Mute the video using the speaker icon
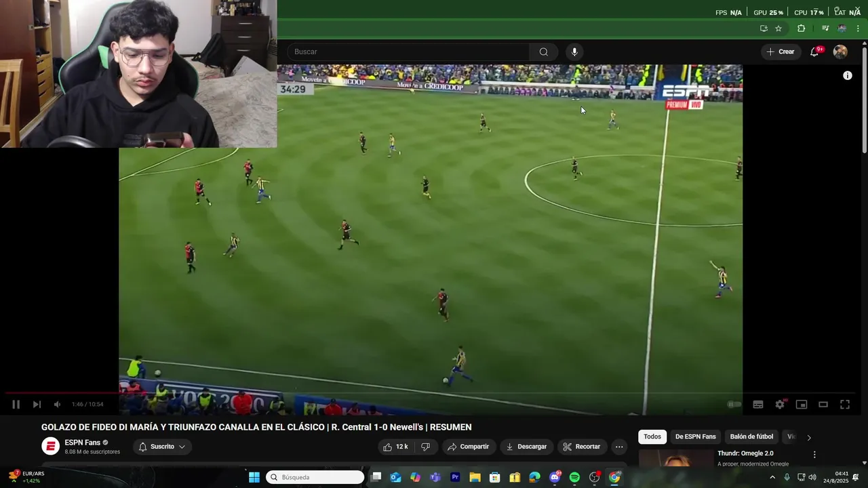 pyautogui.click(x=58, y=405)
